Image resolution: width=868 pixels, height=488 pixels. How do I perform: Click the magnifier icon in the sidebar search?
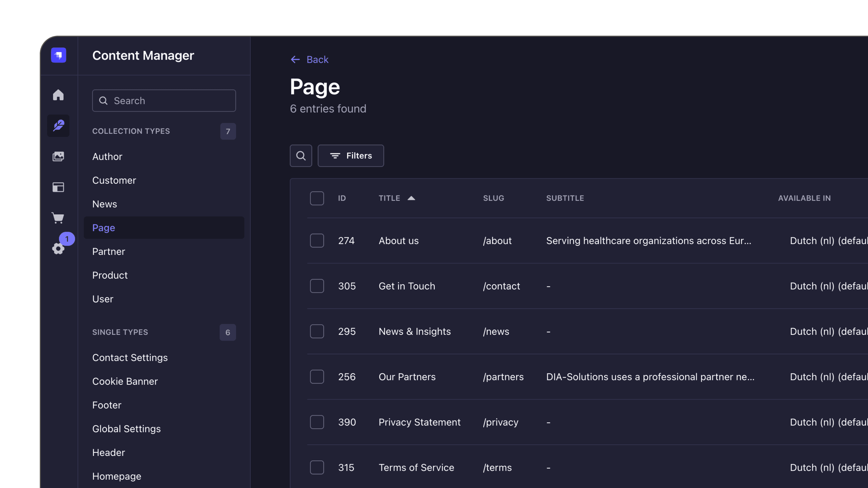tap(104, 101)
